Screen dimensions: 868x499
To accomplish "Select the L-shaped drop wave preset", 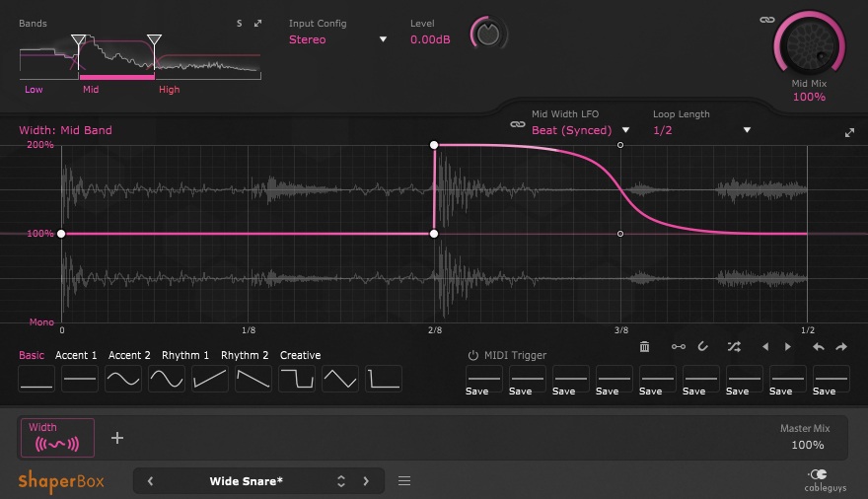I will [x=384, y=379].
